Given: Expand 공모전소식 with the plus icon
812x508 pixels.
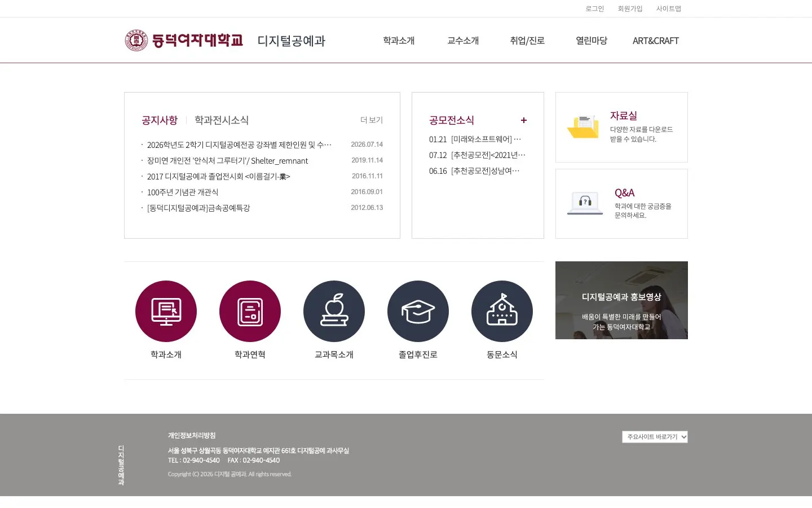Looking at the screenshot, I should 524,120.
